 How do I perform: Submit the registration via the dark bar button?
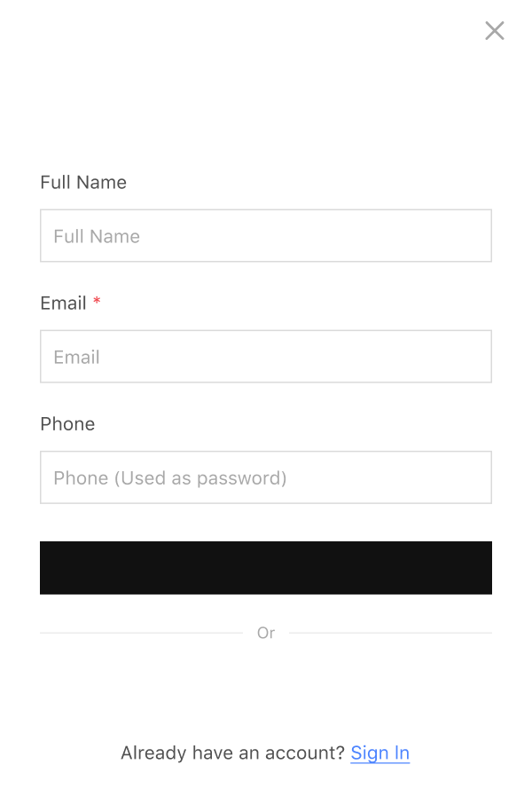coord(266,568)
